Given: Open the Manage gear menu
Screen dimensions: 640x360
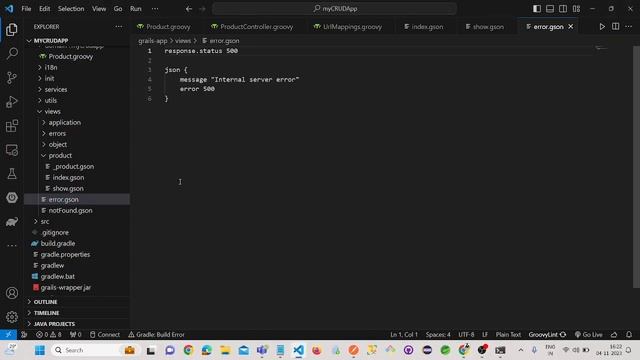Looking at the screenshot, I should (12, 317).
